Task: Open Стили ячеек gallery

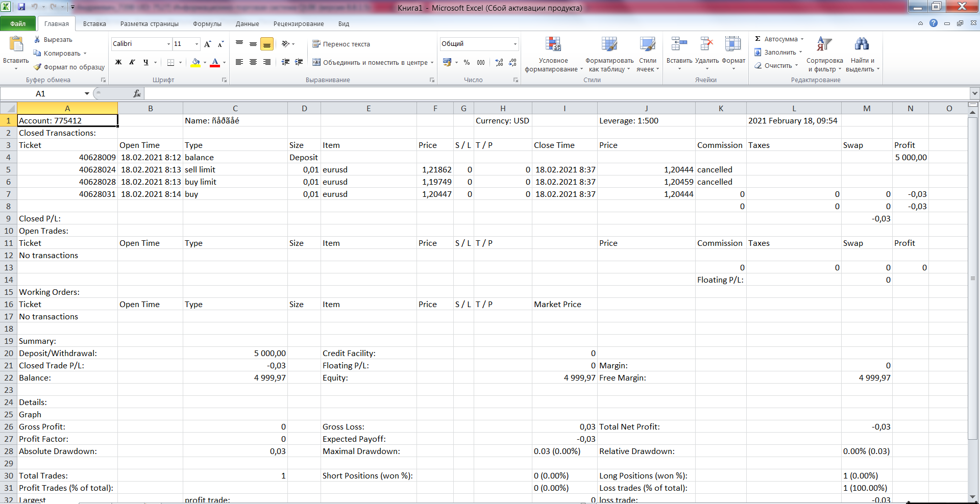Action: (x=648, y=54)
